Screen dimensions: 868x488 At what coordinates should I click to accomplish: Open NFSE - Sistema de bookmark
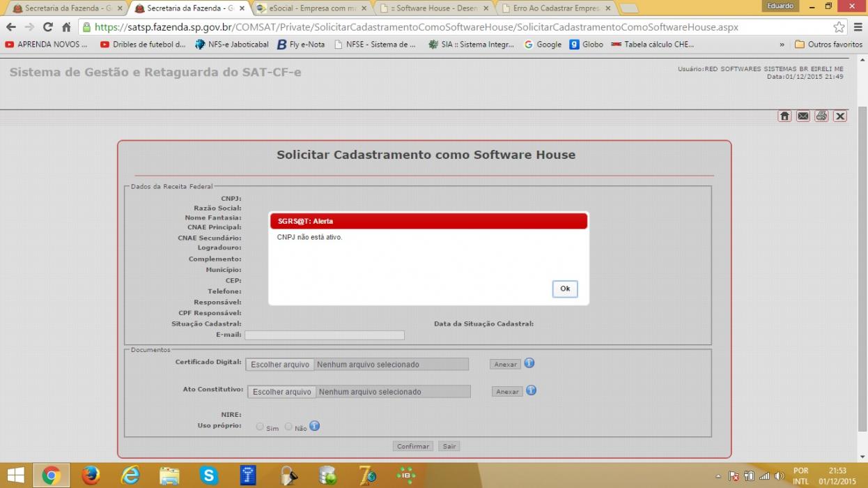pyautogui.click(x=375, y=44)
